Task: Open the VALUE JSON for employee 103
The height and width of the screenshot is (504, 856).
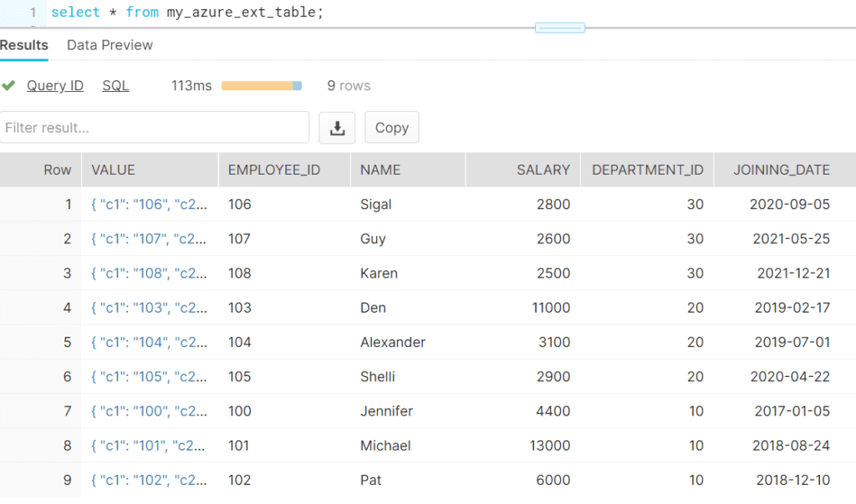Action: point(149,308)
